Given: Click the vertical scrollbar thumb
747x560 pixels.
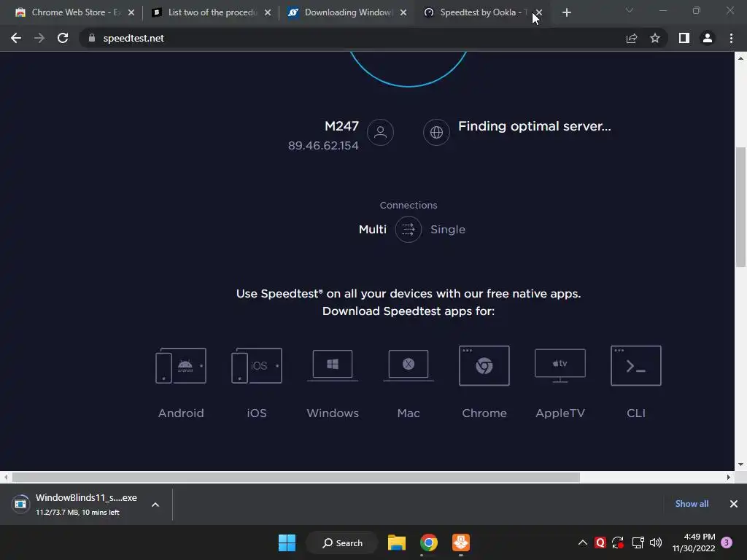Looking at the screenshot, I should click(x=740, y=207).
